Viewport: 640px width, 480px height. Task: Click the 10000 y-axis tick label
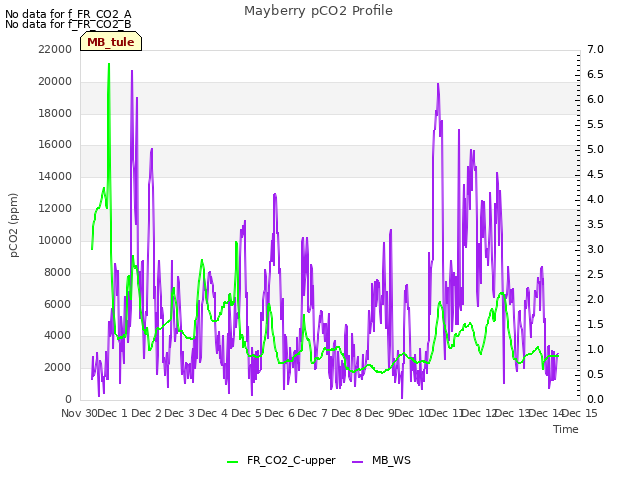[x=55, y=240]
